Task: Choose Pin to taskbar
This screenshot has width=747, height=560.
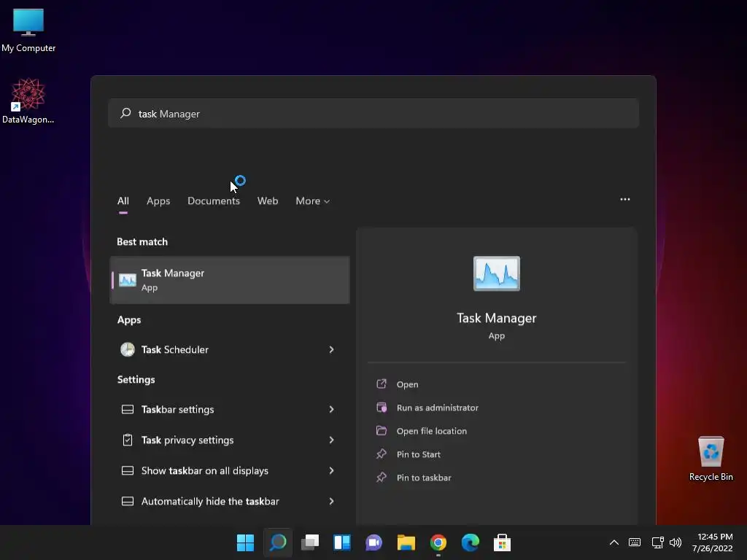Action: click(423, 478)
